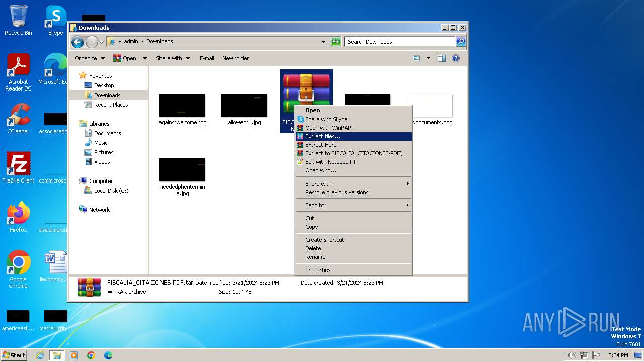Choose Edit with Notepad++

353,162
